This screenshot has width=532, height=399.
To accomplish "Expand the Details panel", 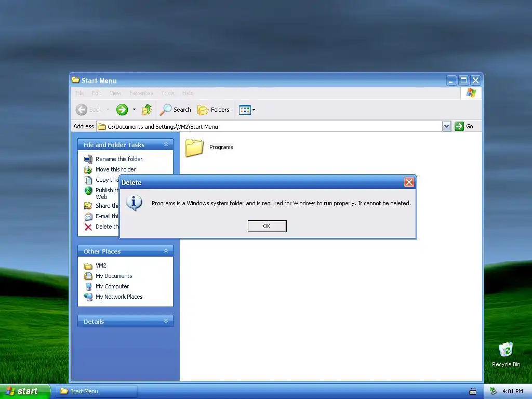I will pyautogui.click(x=166, y=321).
